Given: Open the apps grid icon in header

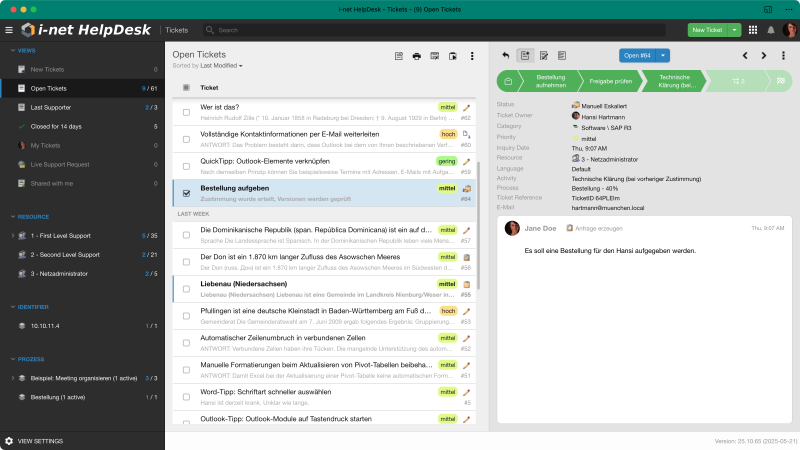Looking at the screenshot, I should point(753,30).
